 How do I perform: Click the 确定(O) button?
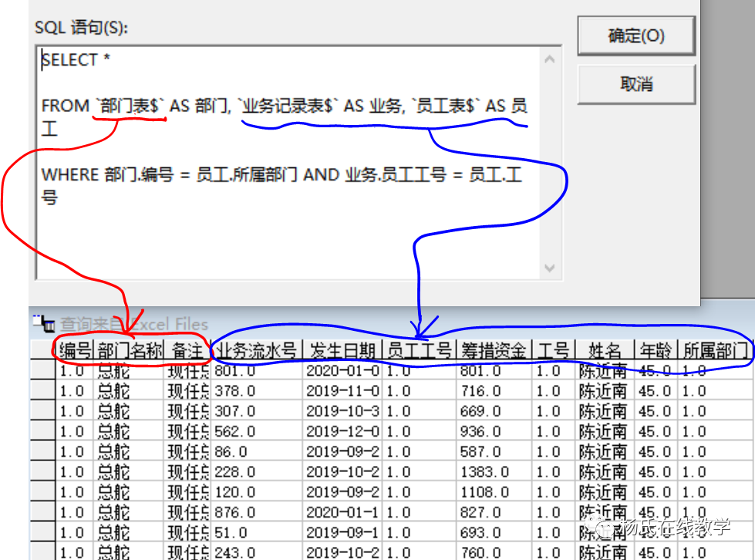(636, 35)
